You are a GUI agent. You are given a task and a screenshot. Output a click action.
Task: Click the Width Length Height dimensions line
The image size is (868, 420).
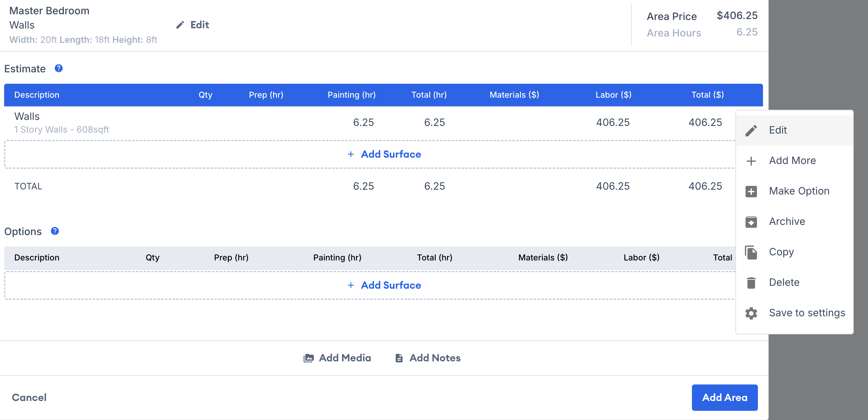click(x=83, y=40)
